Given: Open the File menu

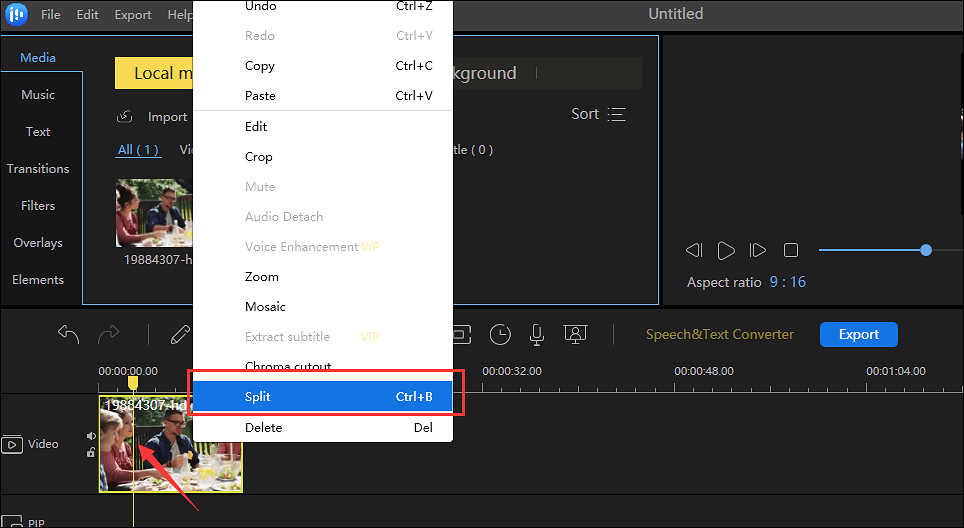Looking at the screenshot, I should (x=50, y=15).
